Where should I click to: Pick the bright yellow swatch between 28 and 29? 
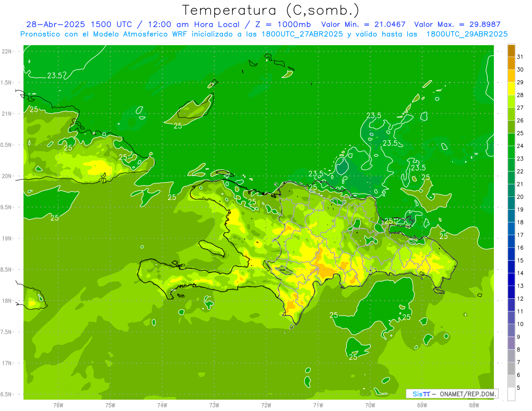point(511,89)
